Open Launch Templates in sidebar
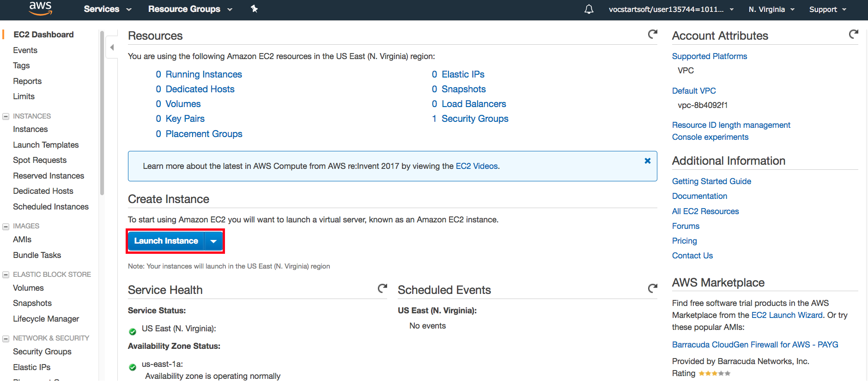 tap(46, 145)
